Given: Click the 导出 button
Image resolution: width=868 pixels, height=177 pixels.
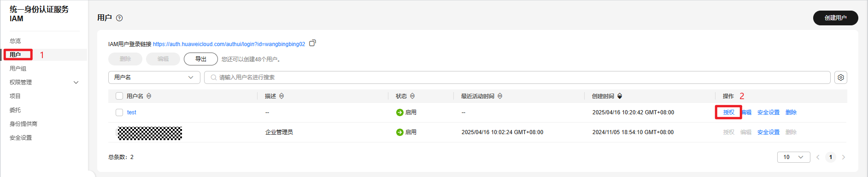Looking at the screenshot, I should click(x=201, y=59).
